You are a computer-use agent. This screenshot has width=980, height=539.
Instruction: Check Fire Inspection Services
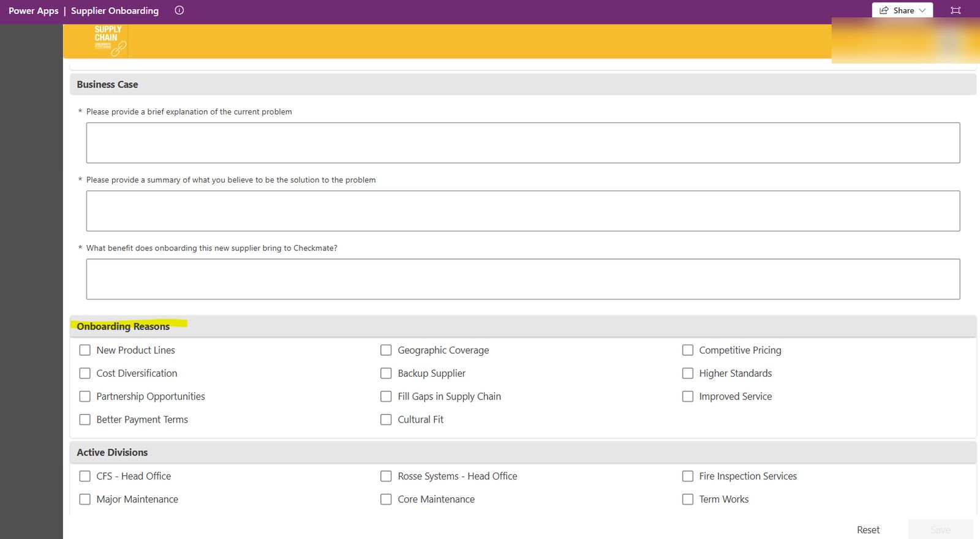[x=688, y=476]
